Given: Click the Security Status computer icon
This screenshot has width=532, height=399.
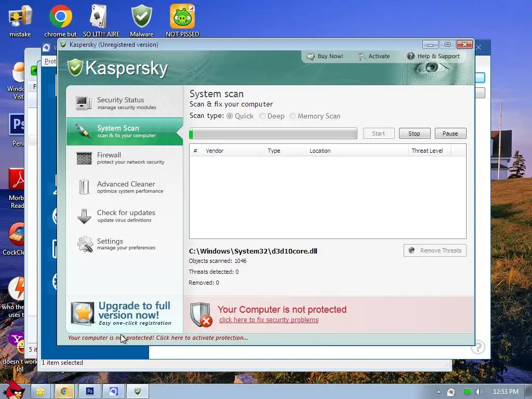Looking at the screenshot, I should [x=84, y=103].
